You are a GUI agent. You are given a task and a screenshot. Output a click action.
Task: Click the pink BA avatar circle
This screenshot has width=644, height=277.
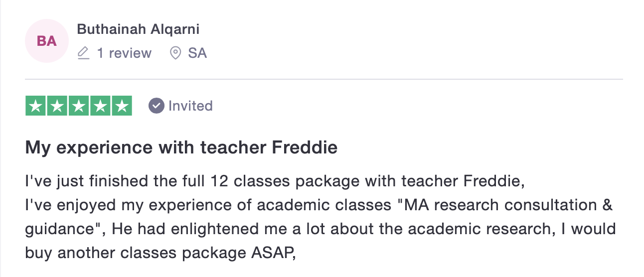(x=47, y=41)
